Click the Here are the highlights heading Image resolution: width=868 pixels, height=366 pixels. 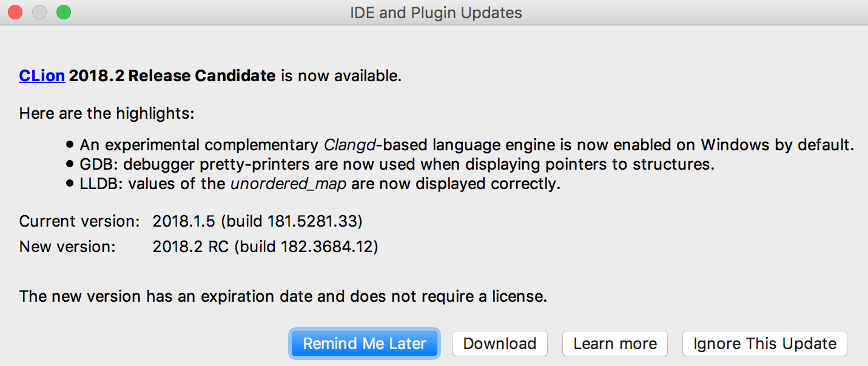(x=106, y=113)
